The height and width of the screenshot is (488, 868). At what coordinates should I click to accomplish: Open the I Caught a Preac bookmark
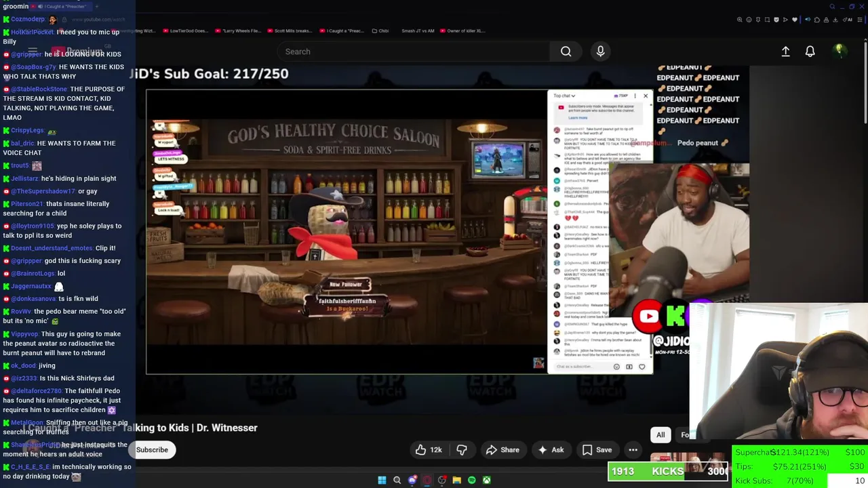342,30
